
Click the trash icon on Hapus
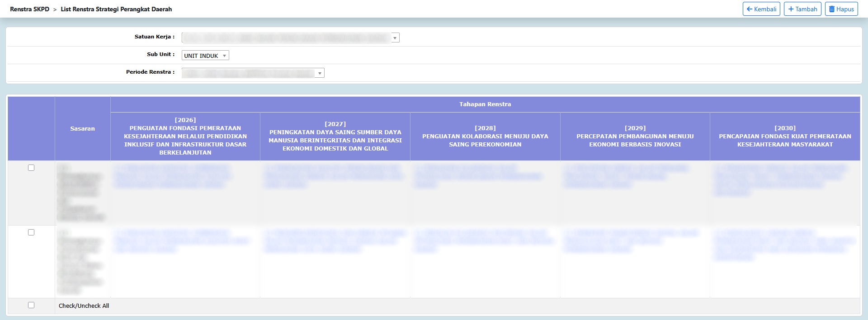[831, 9]
